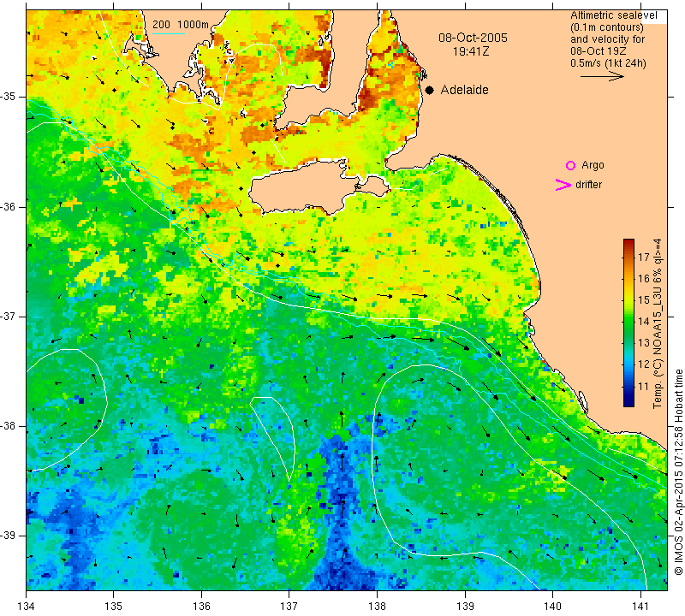Click the dark red top of temperature colorbar
The image size is (685, 616).
pos(628,243)
